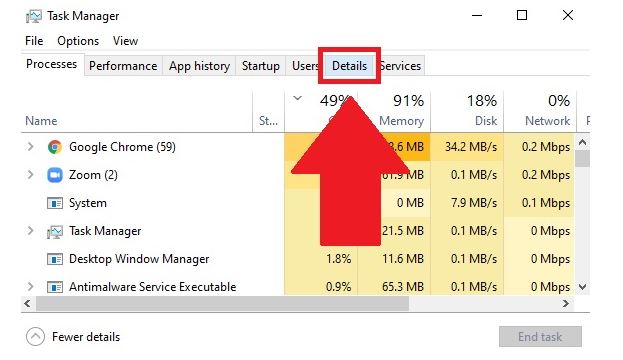Screen dimensions: 623x360
Task: Switch to the Performance tab
Action: click(123, 66)
